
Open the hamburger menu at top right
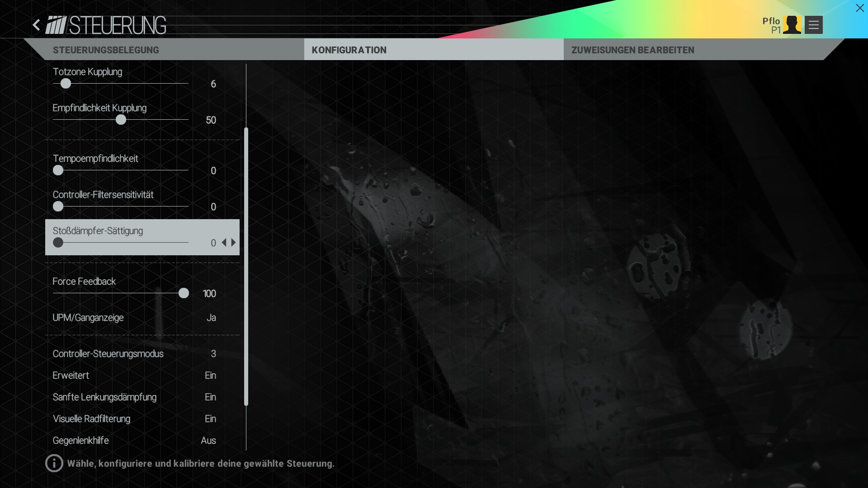813,25
